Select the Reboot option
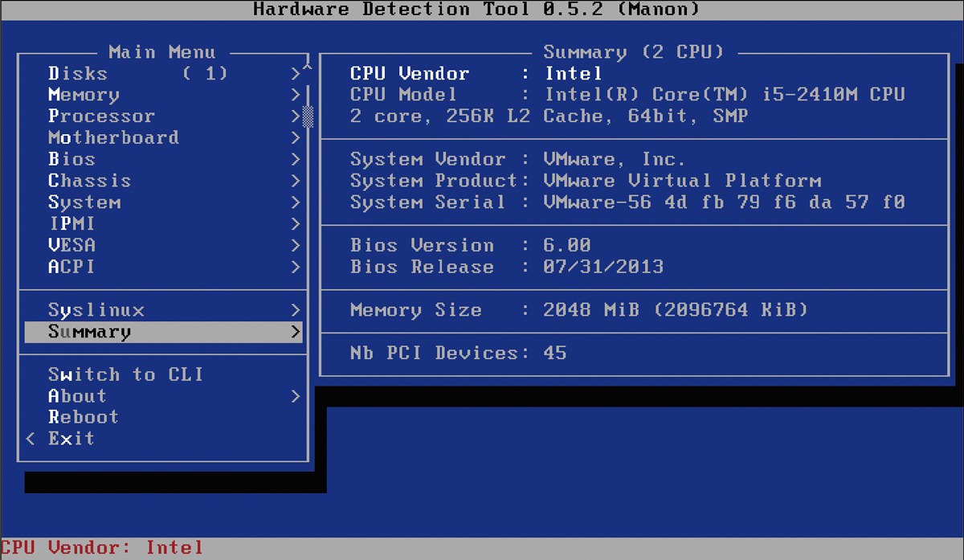Image resolution: width=964 pixels, height=560 pixels. coord(164,418)
